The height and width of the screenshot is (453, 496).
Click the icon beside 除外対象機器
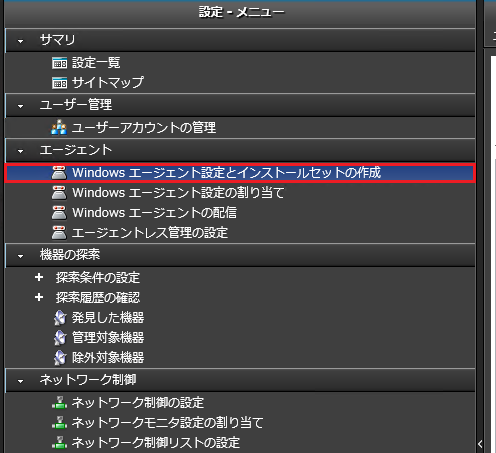click(x=60, y=358)
